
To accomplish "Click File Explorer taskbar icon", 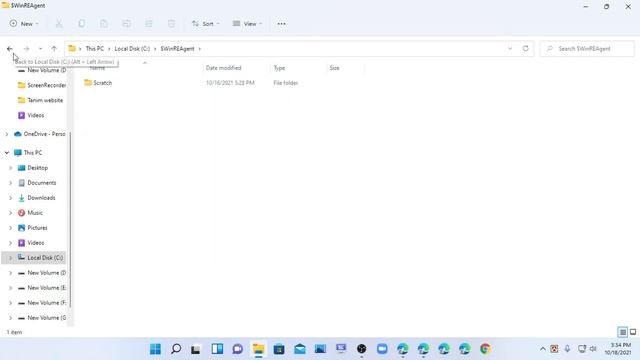I will (258, 349).
